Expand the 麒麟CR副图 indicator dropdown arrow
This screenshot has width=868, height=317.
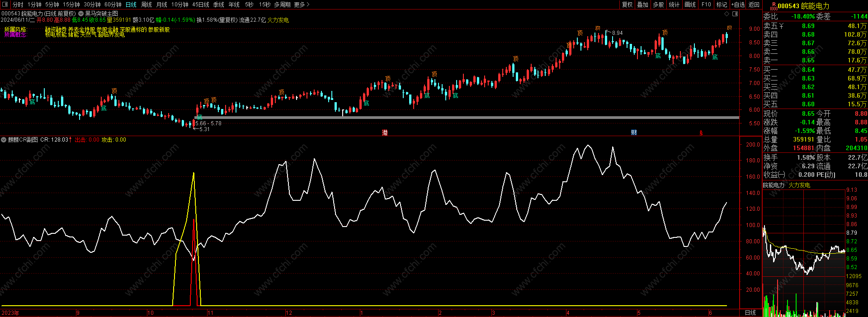(4, 140)
